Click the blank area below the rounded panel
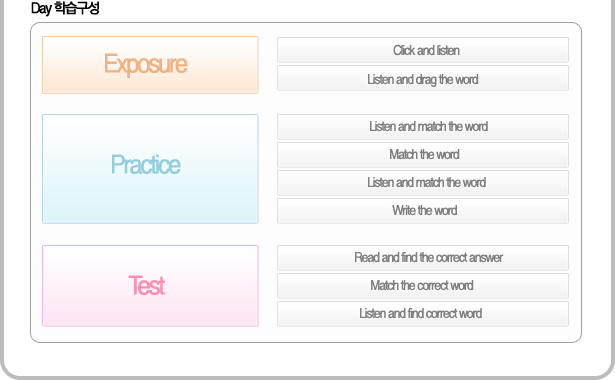This screenshot has width=615, height=380. (x=306, y=359)
